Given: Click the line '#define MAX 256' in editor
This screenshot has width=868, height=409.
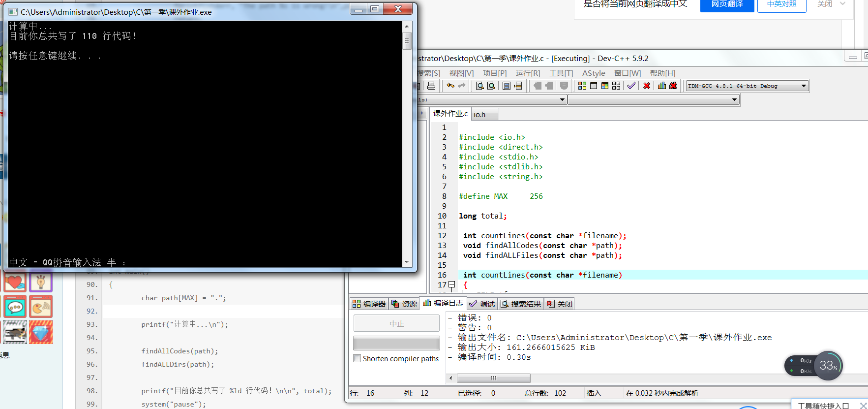Looking at the screenshot, I should pyautogui.click(x=501, y=196).
